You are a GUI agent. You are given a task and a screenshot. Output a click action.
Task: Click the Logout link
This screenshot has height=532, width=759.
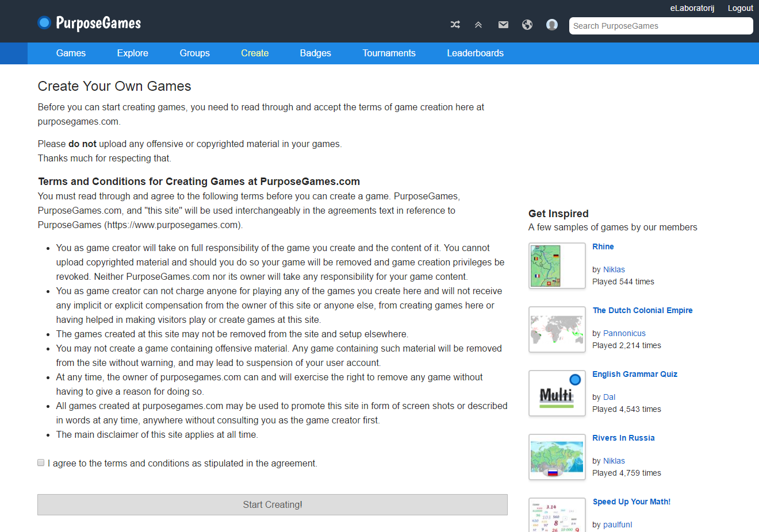(740, 8)
